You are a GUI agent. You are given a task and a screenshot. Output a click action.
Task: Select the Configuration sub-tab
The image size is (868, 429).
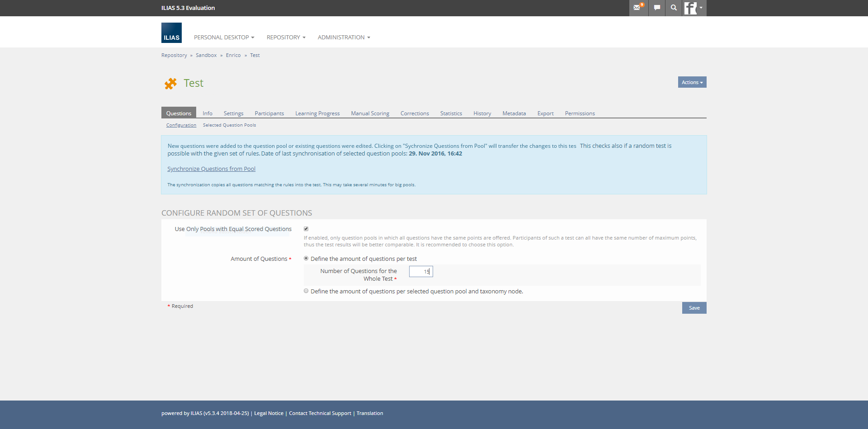coord(181,125)
